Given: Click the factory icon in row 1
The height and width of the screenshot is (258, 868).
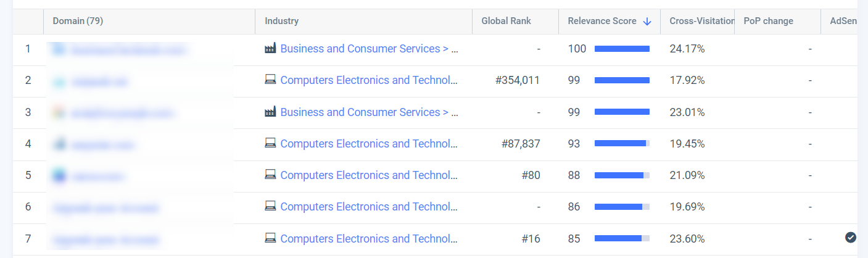Looking at the screenshot, I should pos(270,49).
